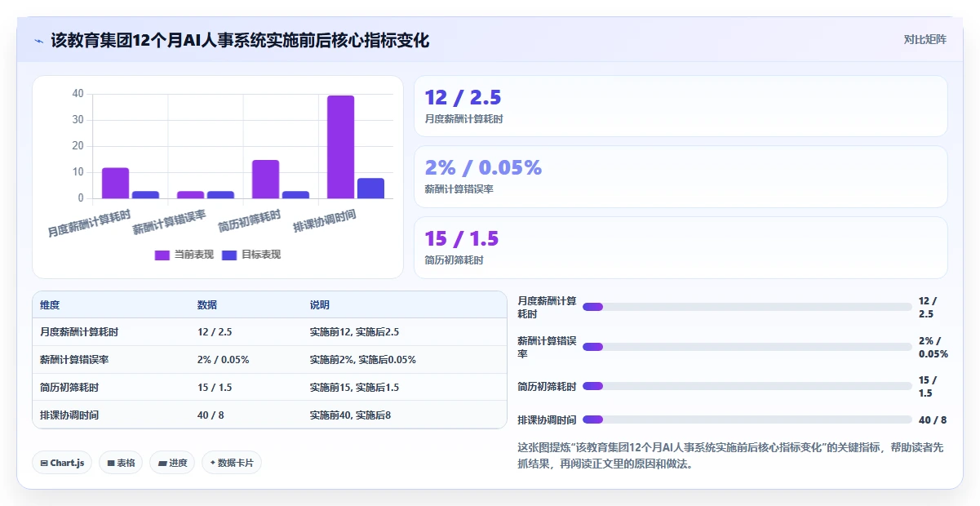The height and width of the screenshot is (506, 980).
Task: Click the lightning icon beside the title
Action: (38, 41)
